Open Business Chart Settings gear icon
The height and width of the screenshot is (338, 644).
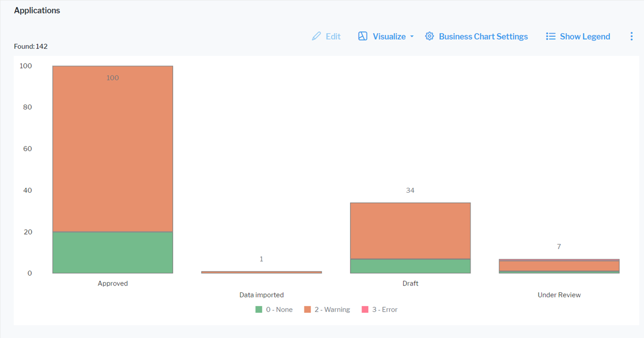[x=429, y=36]
